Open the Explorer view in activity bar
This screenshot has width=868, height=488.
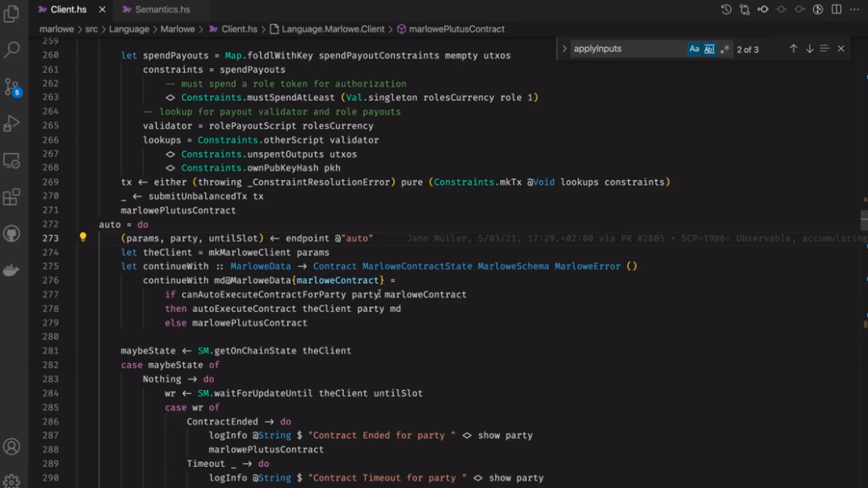click(x=12, y=14)
